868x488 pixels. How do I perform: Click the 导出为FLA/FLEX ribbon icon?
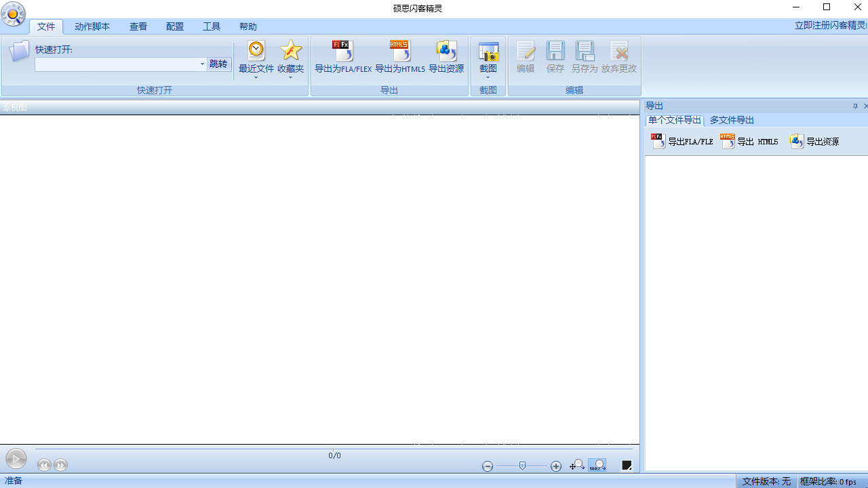click(342, 52)
